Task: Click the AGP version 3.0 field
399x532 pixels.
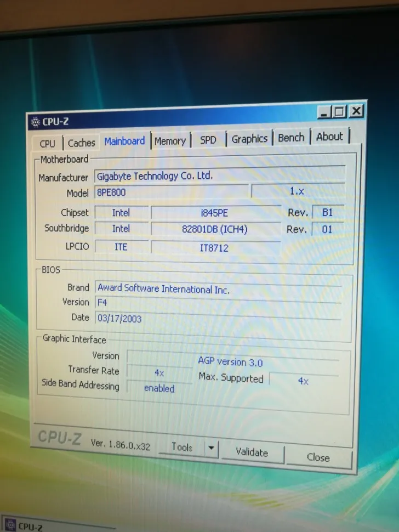Action: click(x=232, y=361)
